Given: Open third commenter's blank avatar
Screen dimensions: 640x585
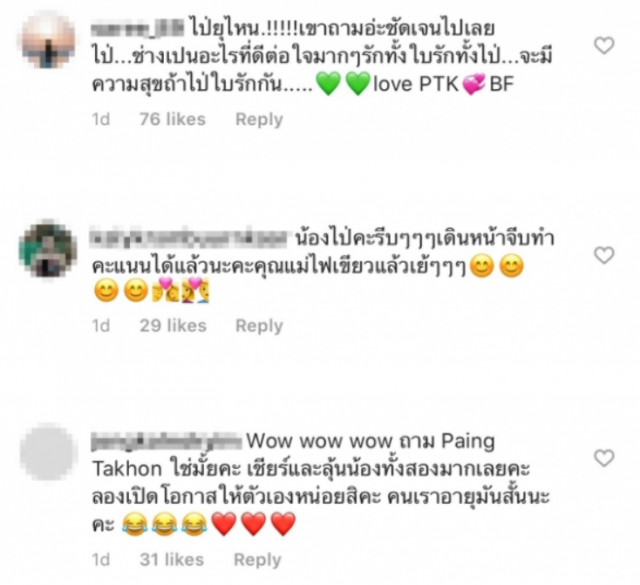Looking at the screenshot, I should point(48,452).
